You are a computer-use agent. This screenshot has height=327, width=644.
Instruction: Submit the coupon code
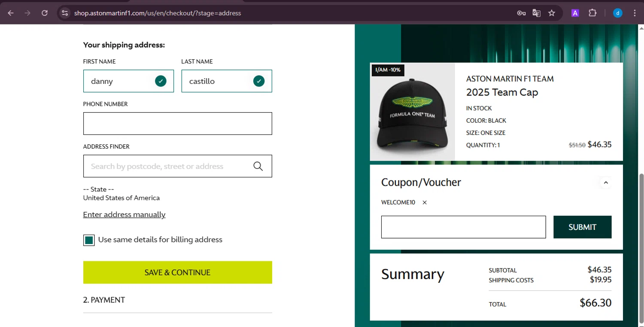583,227
